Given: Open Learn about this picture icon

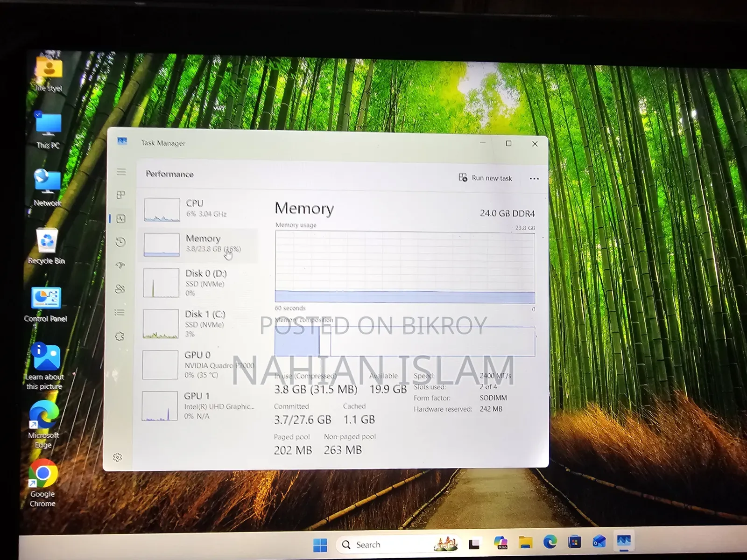Looking at the screenshot, I should point(45,366).
